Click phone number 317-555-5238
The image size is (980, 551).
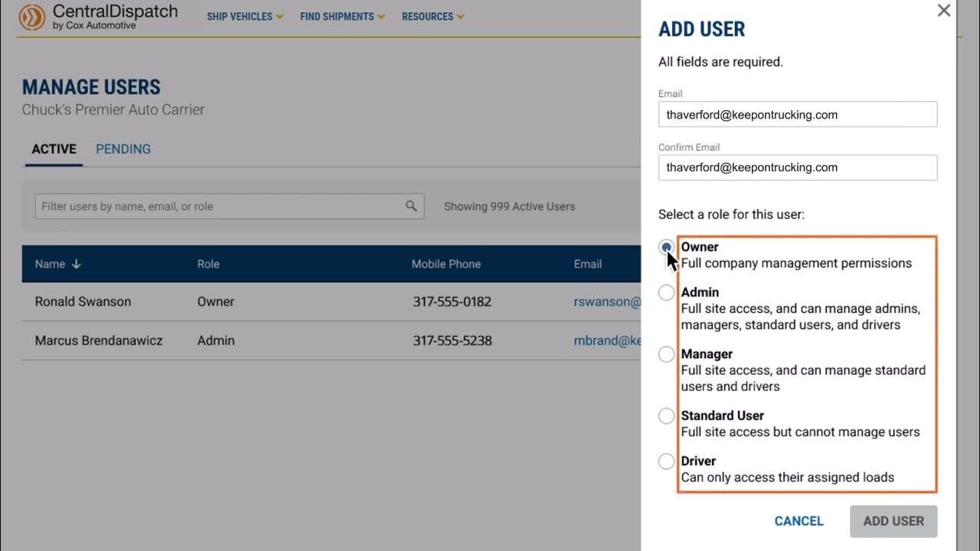(452, 341)
